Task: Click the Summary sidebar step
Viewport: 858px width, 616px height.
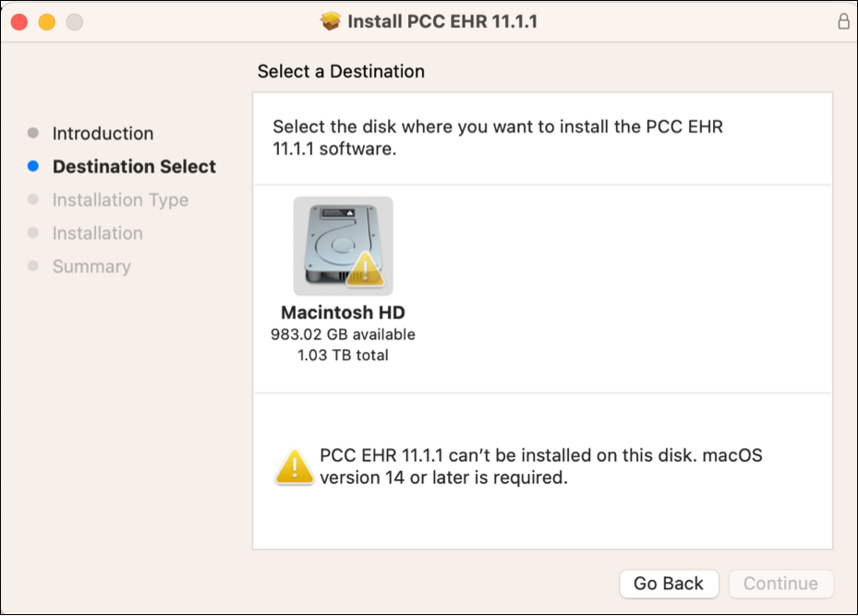Action: (91, 266)
